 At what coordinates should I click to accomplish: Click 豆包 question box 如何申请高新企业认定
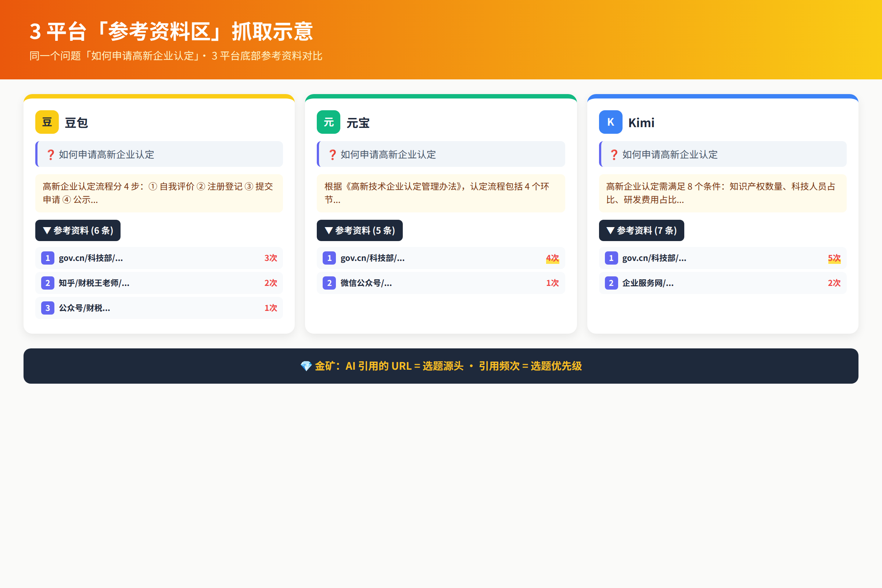(x=159, y=154)
